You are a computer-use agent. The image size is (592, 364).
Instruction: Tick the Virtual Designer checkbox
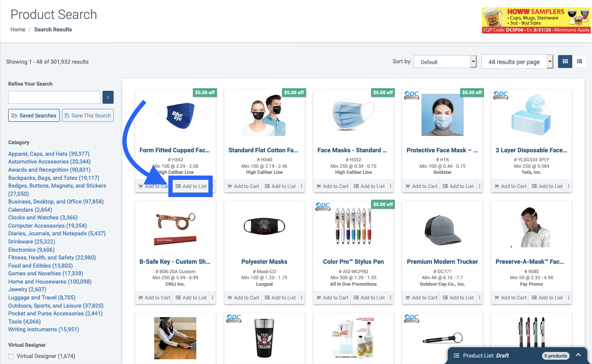(x=11, y=356)
